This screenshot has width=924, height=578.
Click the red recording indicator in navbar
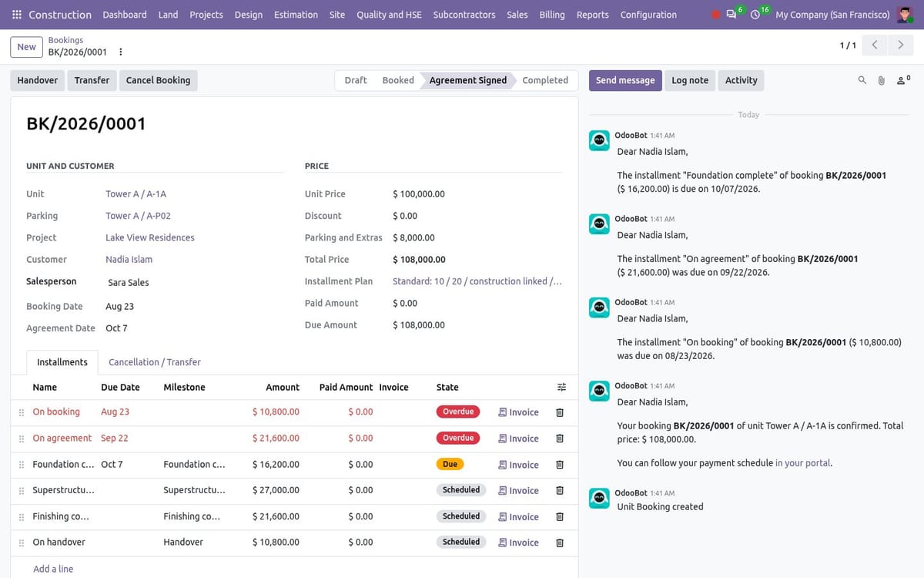715,15
